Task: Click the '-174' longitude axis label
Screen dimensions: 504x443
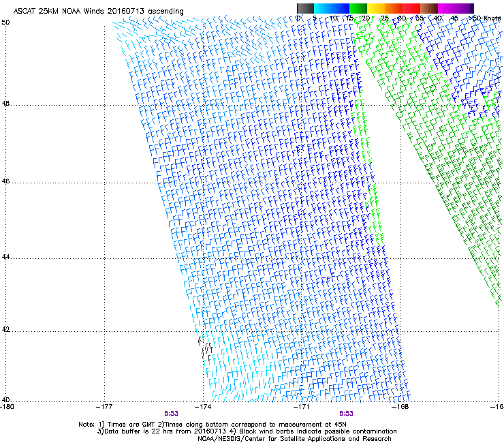Action: [x=203, y=407]
